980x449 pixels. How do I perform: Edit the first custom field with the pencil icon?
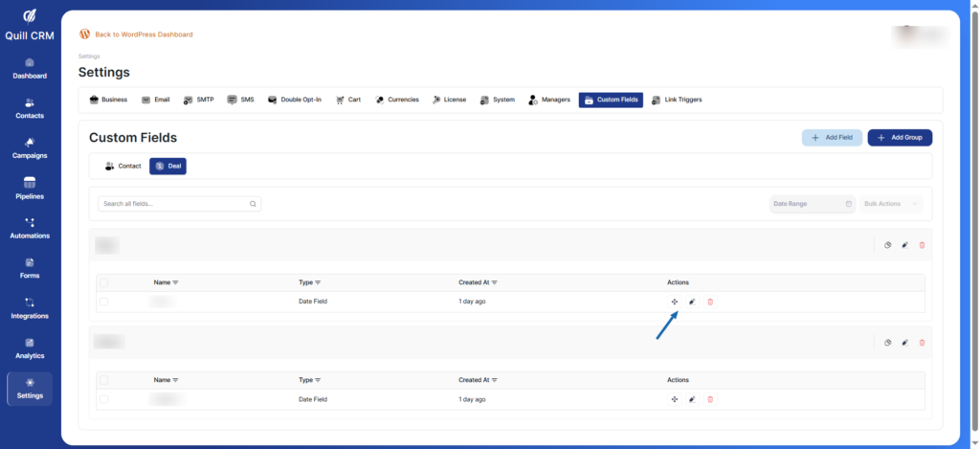[692, 302]
